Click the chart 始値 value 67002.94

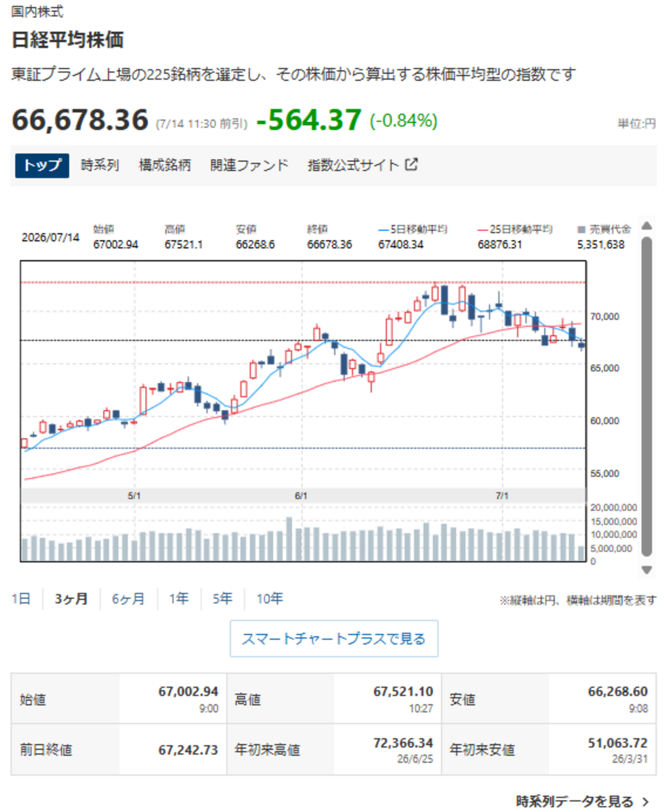click(x=116, y=244)
